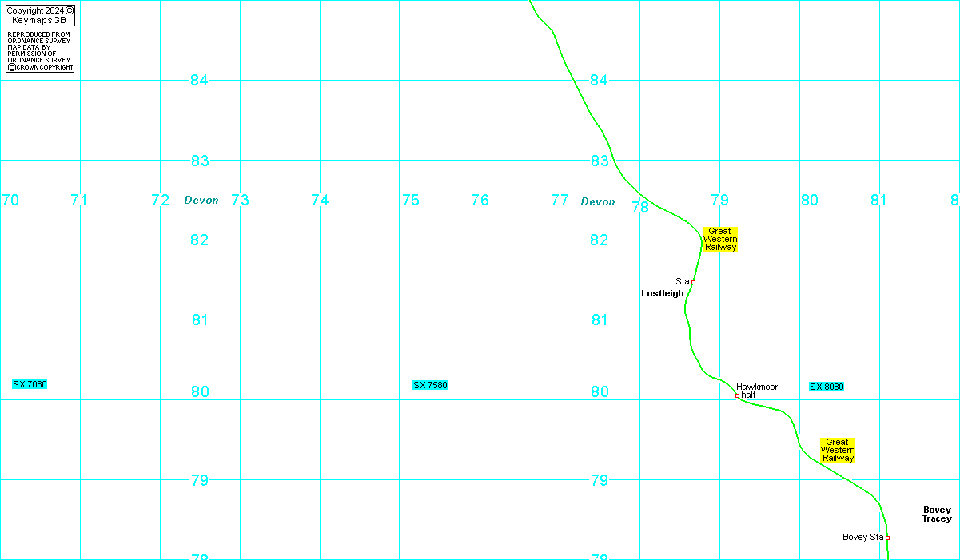Open the SX 7080 map tile label
The width and height of the screenshot is (960, 560).
(x=30, y=385)
